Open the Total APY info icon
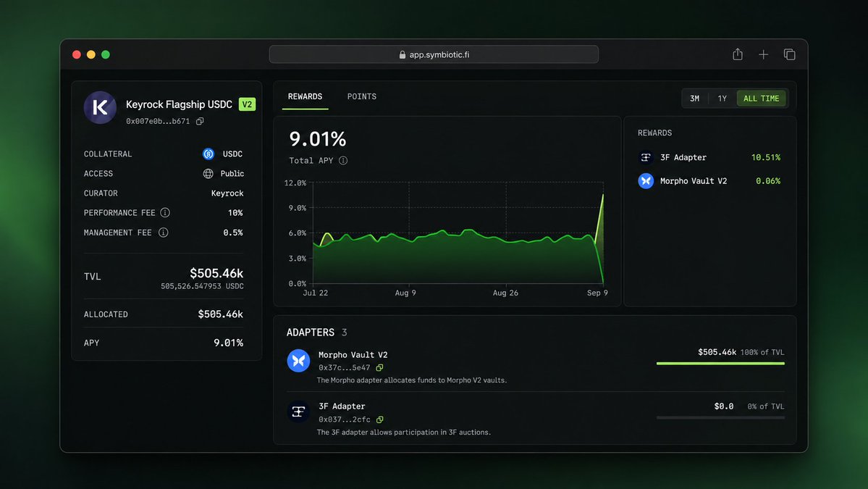This screenshot has height=489, width=868. click(x=343, y=161)
